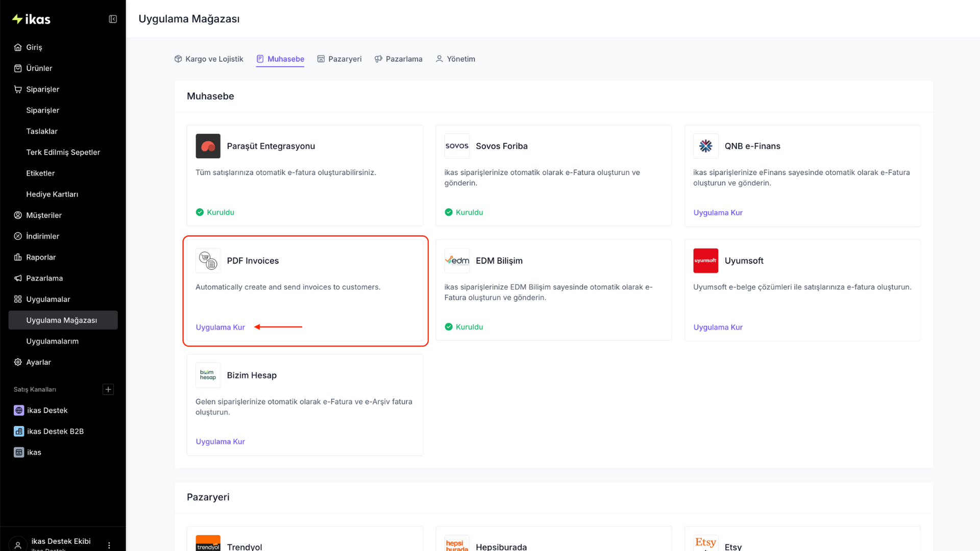This screenshot has width=980, height=551.
Task: Install PDF Invoices via Uygulama Kur
Action: 220,327
